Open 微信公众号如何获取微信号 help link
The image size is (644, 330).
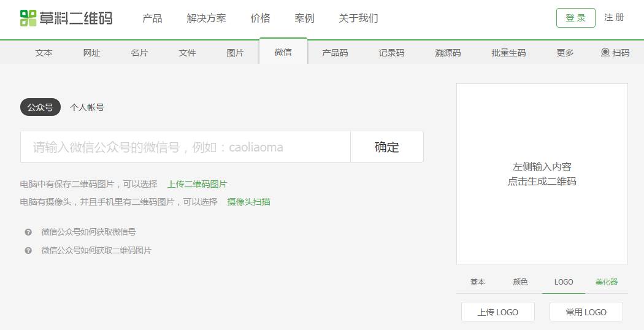tap(89, 232)
